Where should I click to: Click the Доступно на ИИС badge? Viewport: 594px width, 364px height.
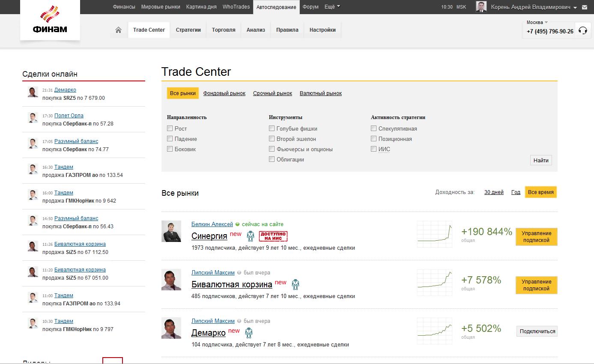273,236
